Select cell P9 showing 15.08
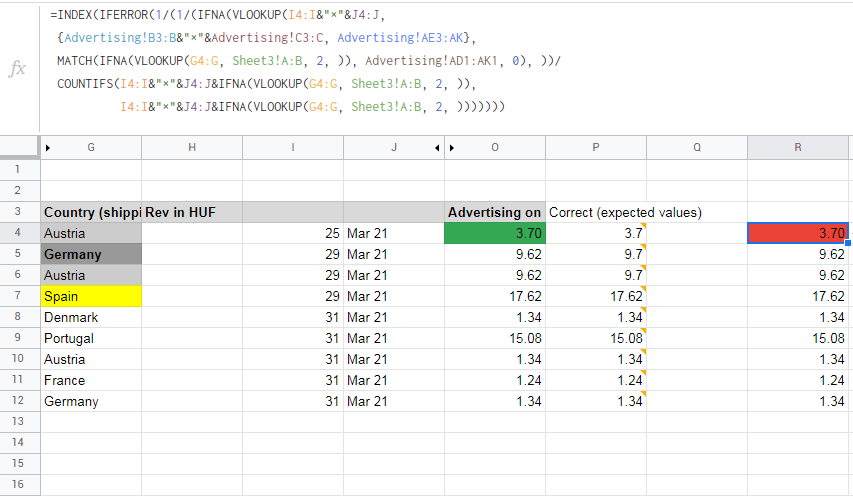The width and height of the screenshot is (853, 496). 596,338
